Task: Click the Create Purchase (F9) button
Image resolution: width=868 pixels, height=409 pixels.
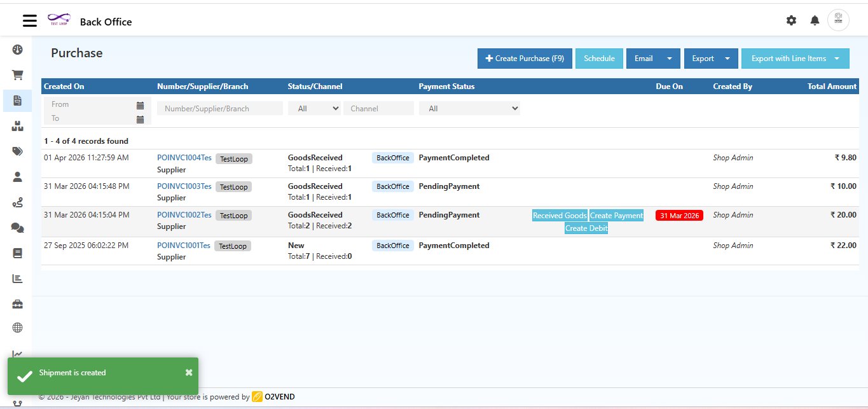Action: 524,58
